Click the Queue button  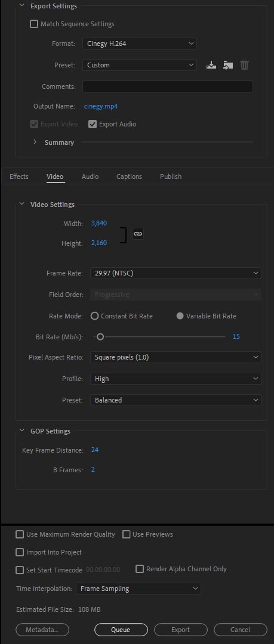(x=121, y=630)
